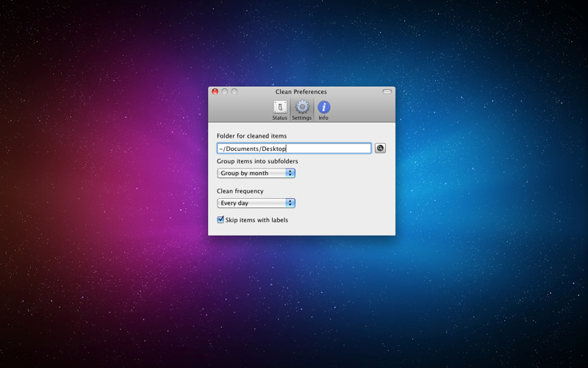
Task: Click the Clean Preferences window title
Action: 301,92
